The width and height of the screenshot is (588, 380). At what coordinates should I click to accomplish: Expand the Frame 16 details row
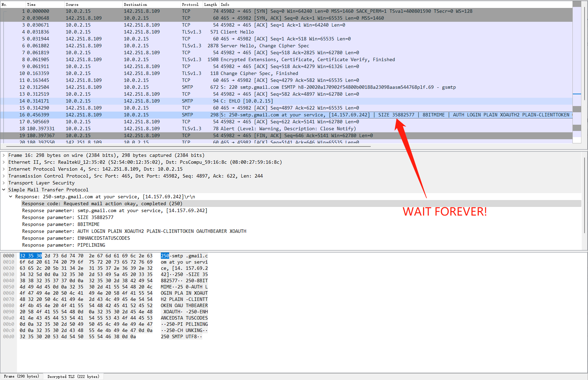(x=4, y=155)
